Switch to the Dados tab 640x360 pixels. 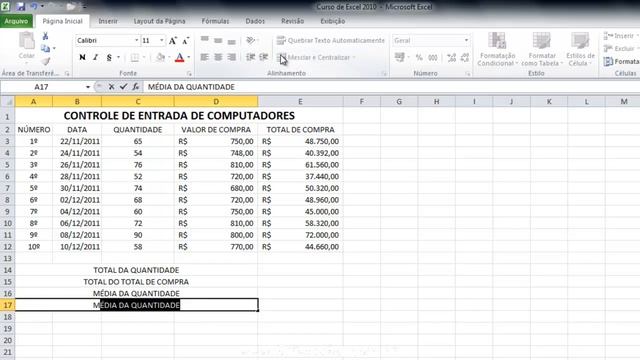pos(255,21)
